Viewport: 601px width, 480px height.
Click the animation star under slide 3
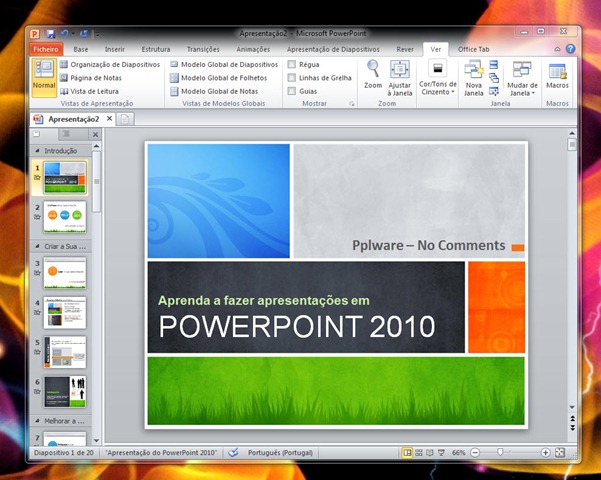[x=37, y=273]
